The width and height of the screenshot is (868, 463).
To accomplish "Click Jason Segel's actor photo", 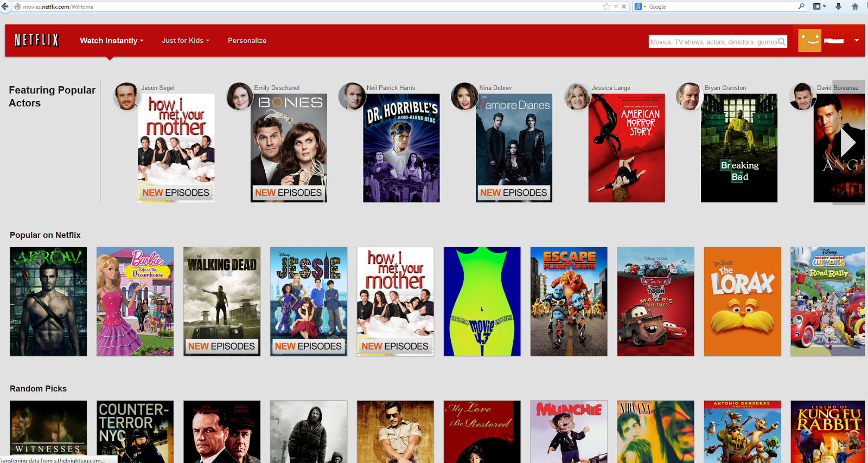I will pyautogui.click(x=126, y=97).
